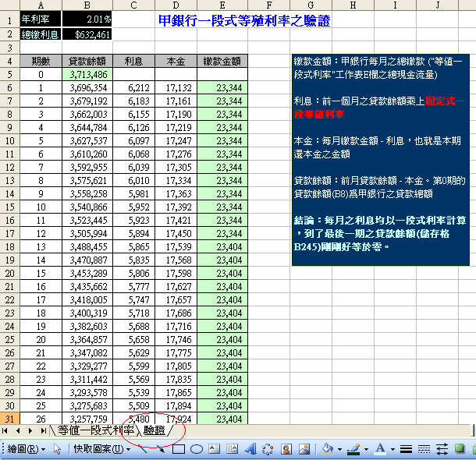Open the Dash Style options

click(424, 449)
